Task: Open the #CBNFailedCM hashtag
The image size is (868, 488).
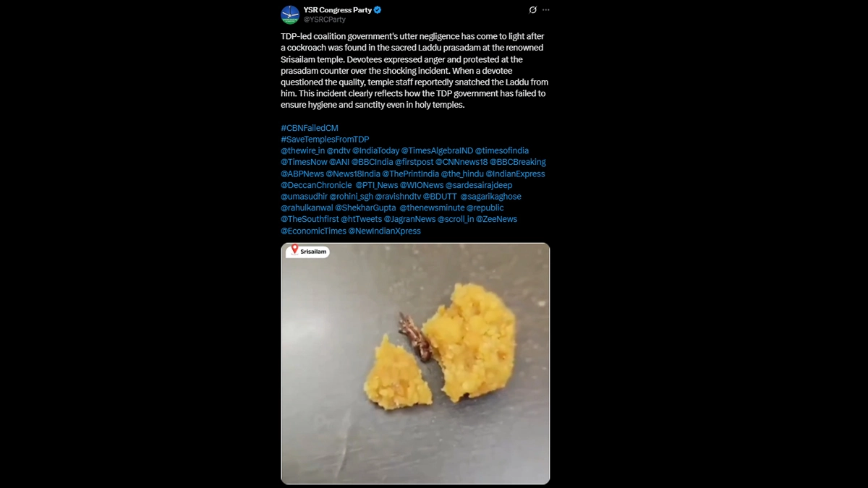Action: pos(310,128)
